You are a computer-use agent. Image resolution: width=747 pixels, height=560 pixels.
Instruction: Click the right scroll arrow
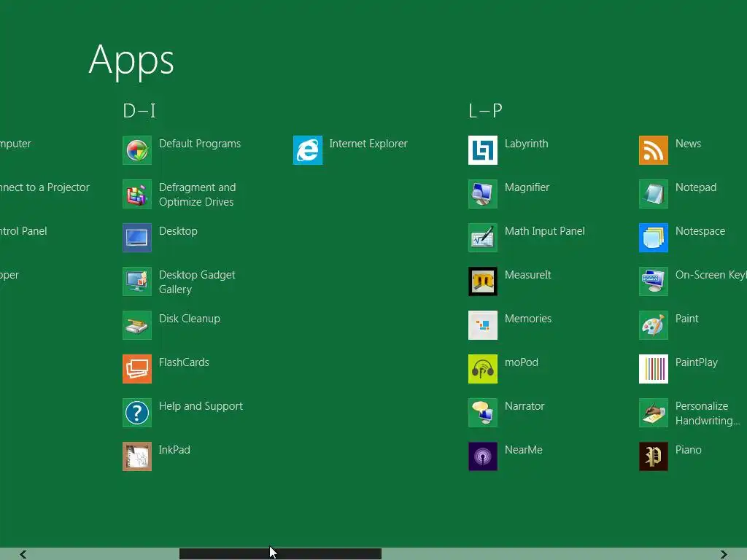point(724,554)
